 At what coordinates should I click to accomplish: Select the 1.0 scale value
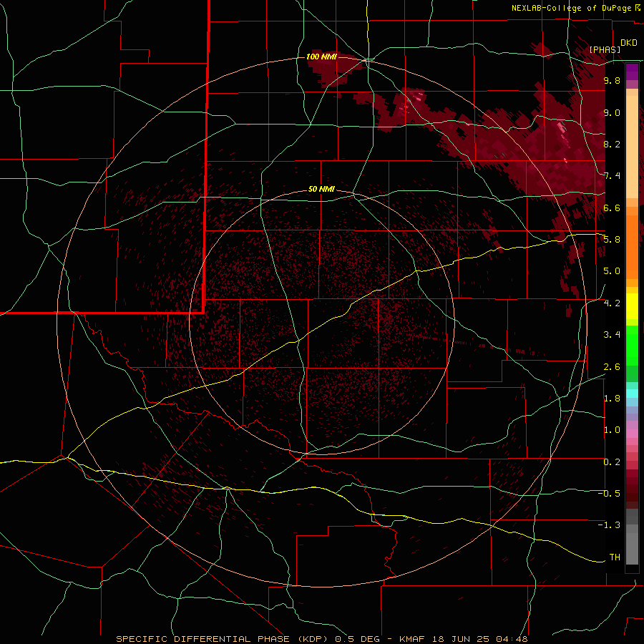pos(612,430)
